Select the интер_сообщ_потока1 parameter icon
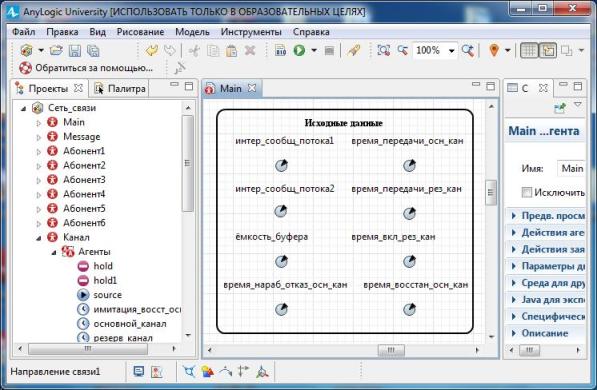The image size is (597, 390). [281, 165]
